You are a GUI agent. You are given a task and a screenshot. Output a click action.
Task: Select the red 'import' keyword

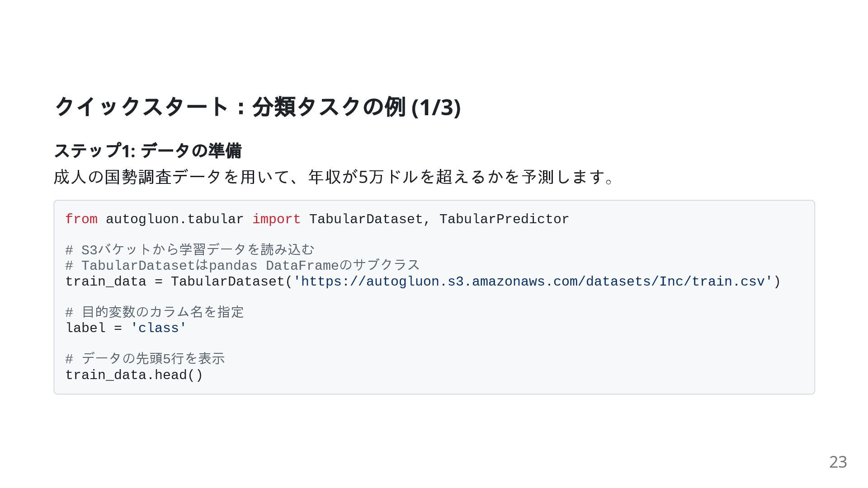[x=276, y=219]
